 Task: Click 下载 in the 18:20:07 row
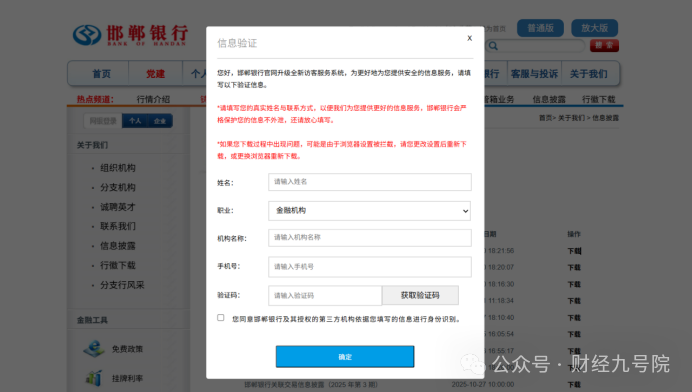click(x=574, y=268)
